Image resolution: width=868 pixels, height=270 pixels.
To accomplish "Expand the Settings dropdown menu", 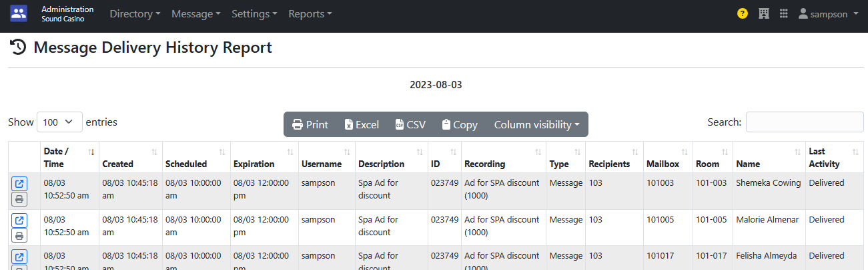I will click(254, 13).
